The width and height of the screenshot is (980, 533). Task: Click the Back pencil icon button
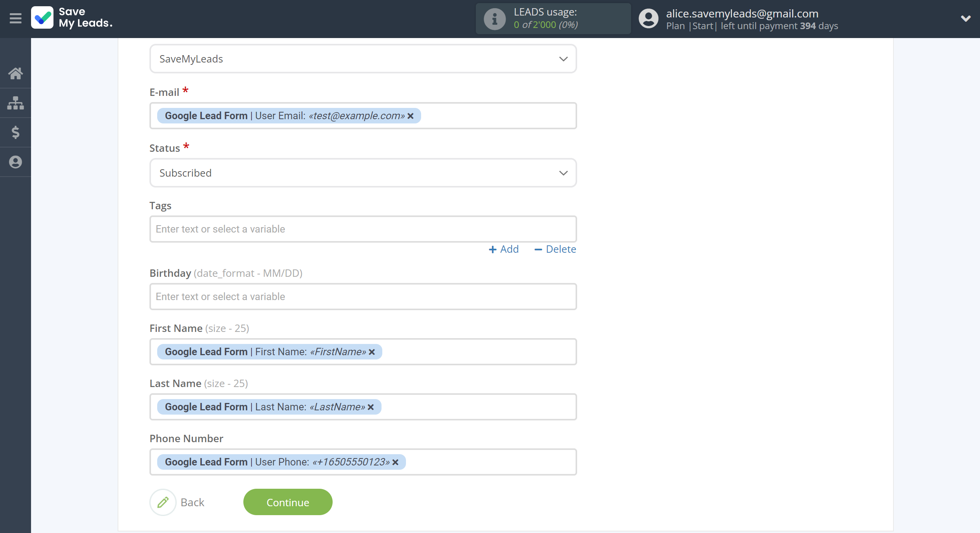tap(163, 502)
